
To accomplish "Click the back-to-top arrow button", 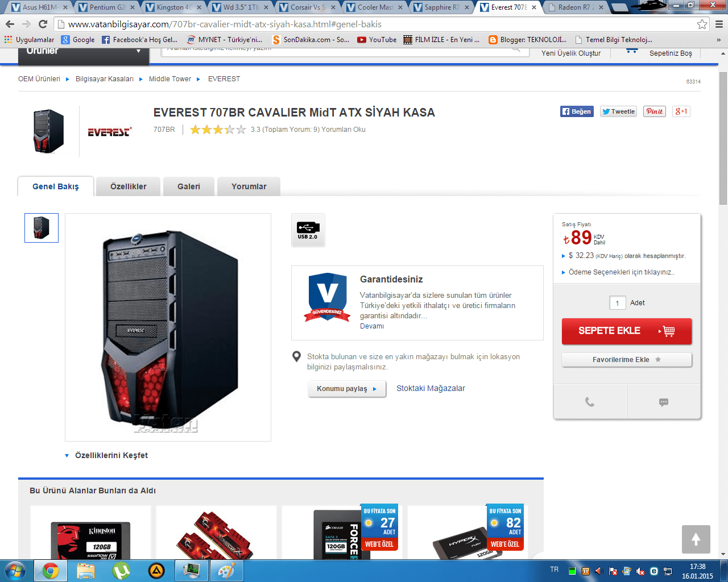I will (x=696, y=539).
